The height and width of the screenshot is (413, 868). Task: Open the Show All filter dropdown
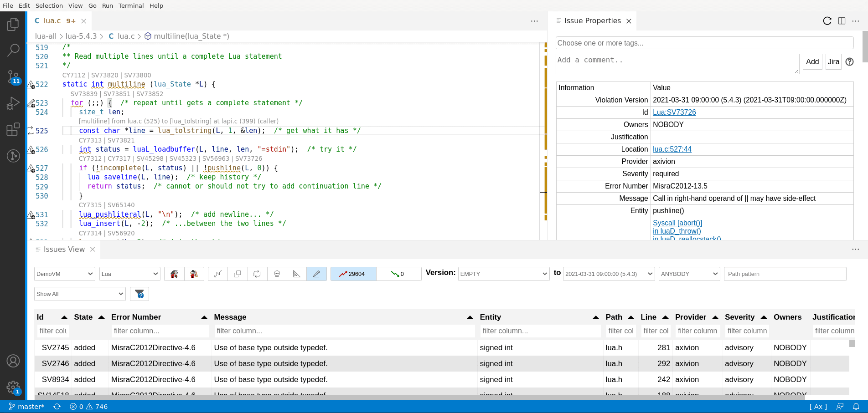pos(80,294)
